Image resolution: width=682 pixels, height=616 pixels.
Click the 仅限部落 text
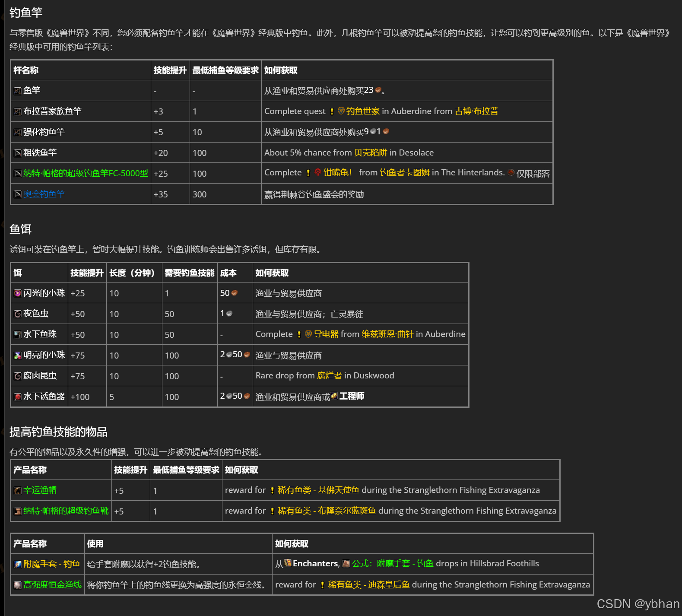coord(533,174)
